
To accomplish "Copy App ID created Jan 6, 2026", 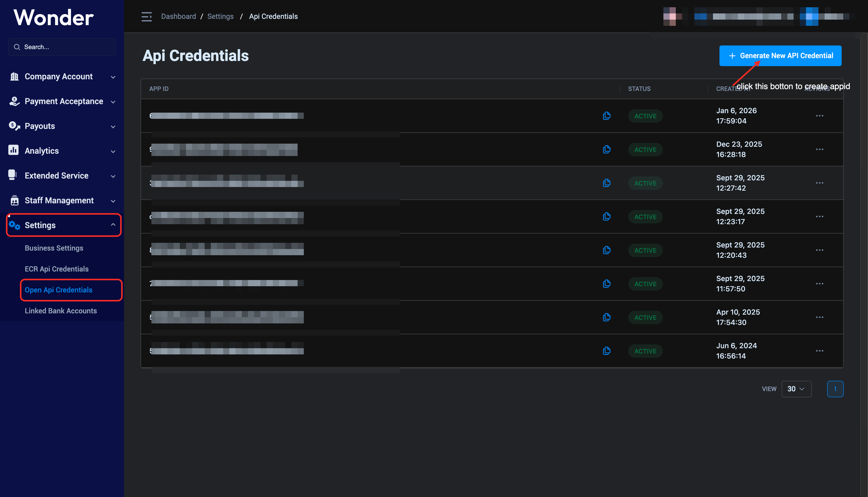I will click(x=607, y=116).
